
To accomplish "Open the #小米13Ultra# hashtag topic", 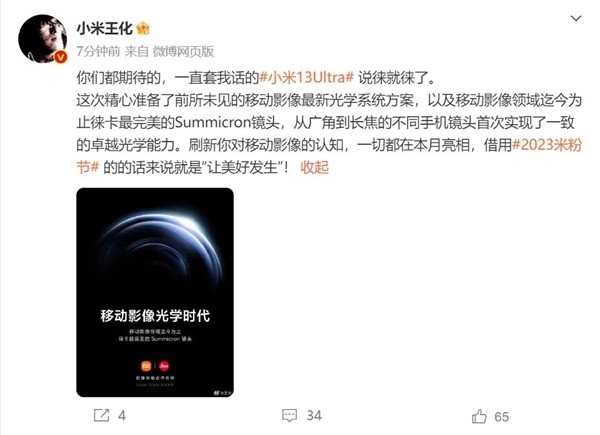I will point(307,78).
